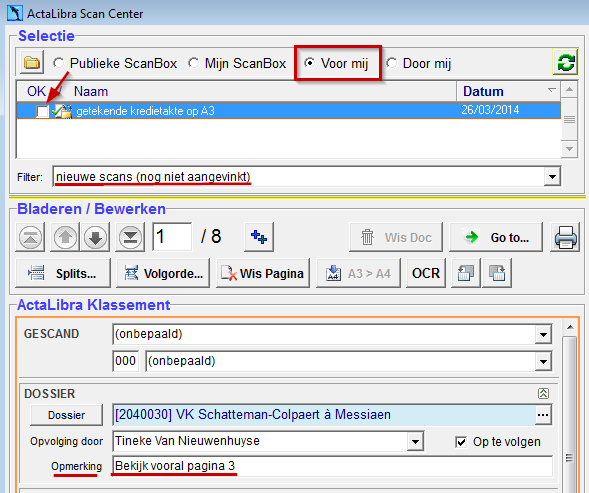This screenshot has width=589, height=493.
Task: Click the Splits... button
Action: pyautogui.click(x=63, y=273)
